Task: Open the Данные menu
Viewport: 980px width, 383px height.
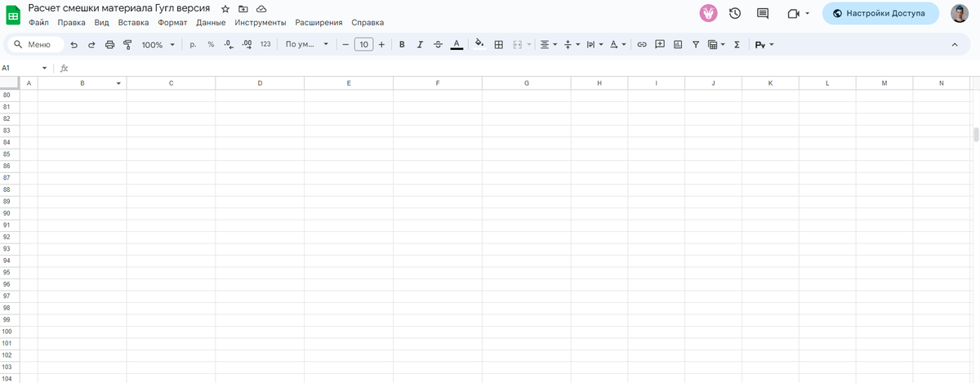Action: coord(211,23)
